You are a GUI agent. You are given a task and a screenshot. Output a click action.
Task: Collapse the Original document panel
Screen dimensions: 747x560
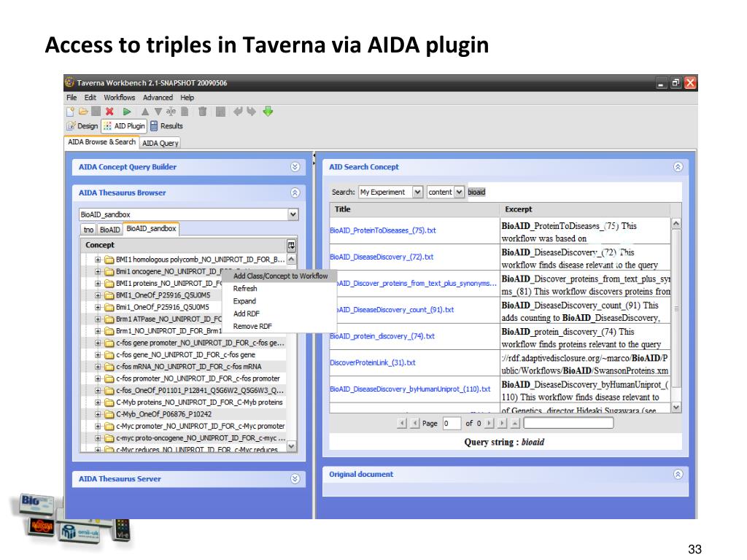point(678,474)
